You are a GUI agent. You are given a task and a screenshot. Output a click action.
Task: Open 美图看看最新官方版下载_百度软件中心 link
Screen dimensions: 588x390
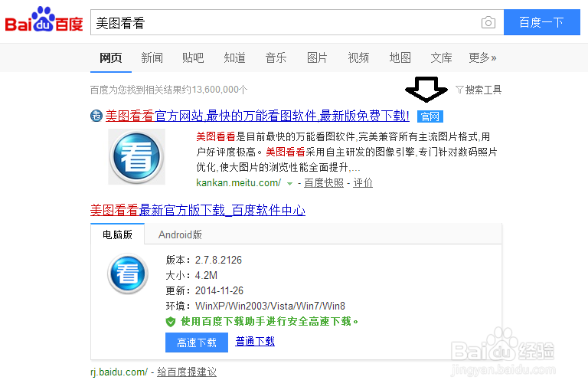(x=198, y=210)
